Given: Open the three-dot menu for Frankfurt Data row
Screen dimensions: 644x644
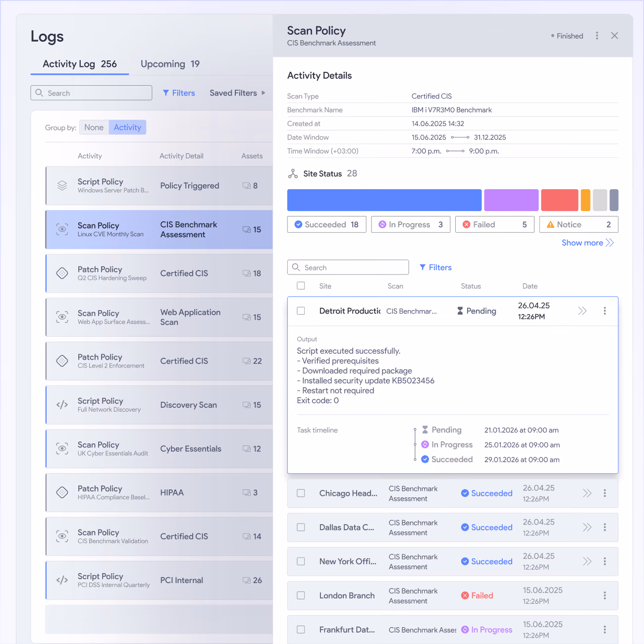Looking at the screenshot, I should [x=605, y=630].
